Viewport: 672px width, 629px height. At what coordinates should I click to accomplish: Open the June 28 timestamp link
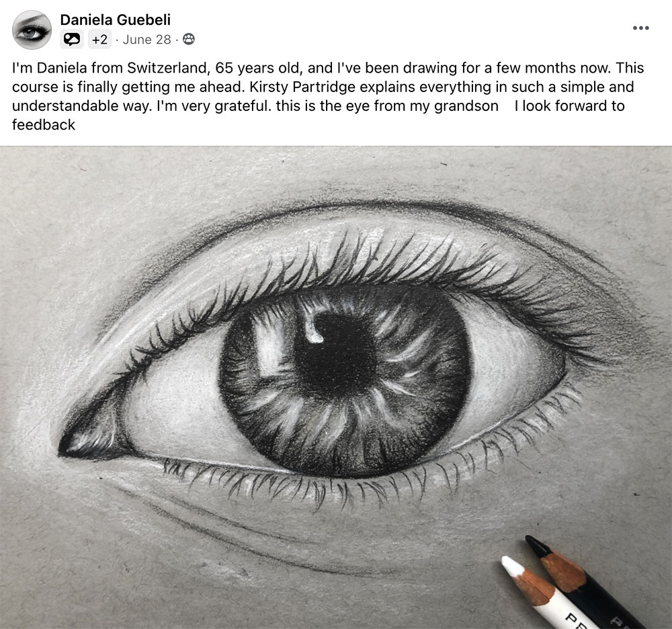(x=146, y=40)
